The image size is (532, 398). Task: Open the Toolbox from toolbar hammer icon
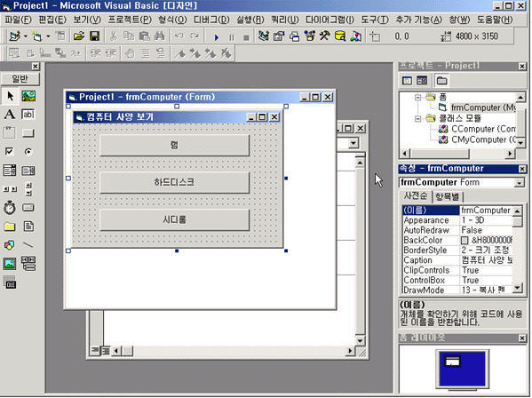point(325,36)
